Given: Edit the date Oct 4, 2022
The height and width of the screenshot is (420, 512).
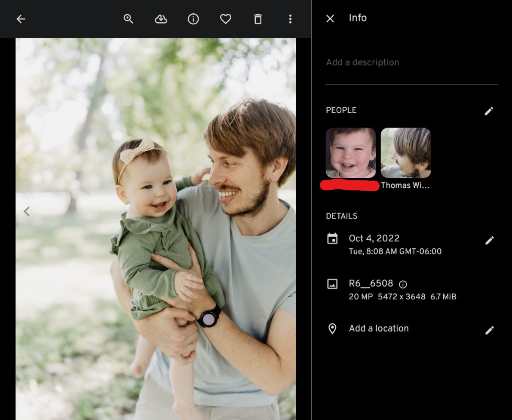Looking at the screenshot, I should point(489,240).
